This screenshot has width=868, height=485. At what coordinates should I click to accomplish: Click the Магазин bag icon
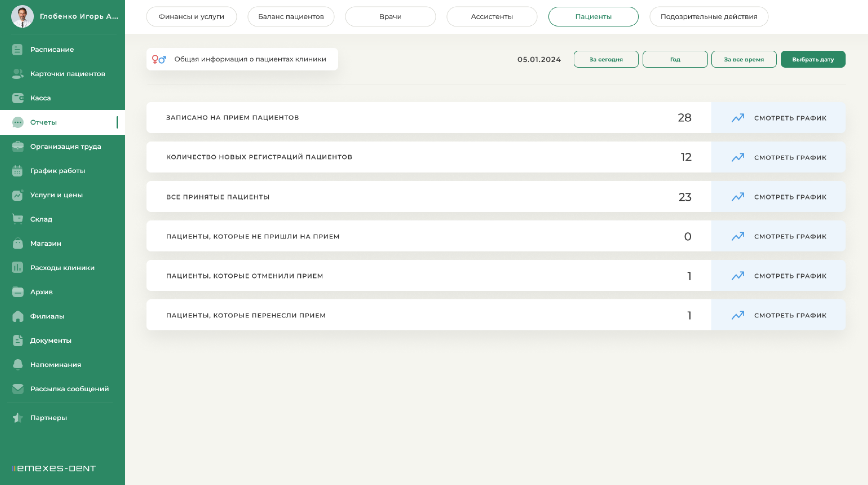[x=18, y=243]
